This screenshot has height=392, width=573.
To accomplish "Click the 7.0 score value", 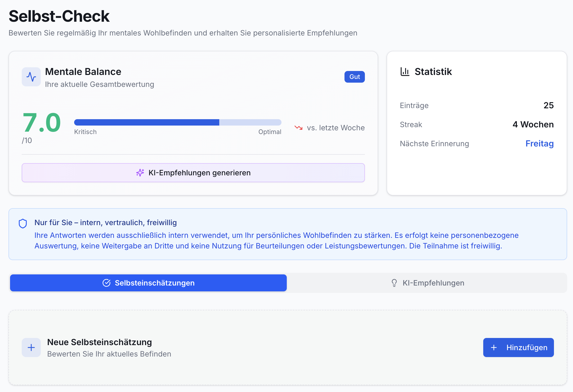I will pos(42,123).
